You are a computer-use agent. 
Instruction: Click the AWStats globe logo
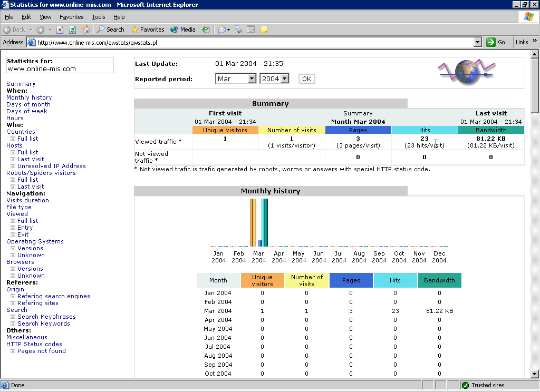(x=466, y=72)
